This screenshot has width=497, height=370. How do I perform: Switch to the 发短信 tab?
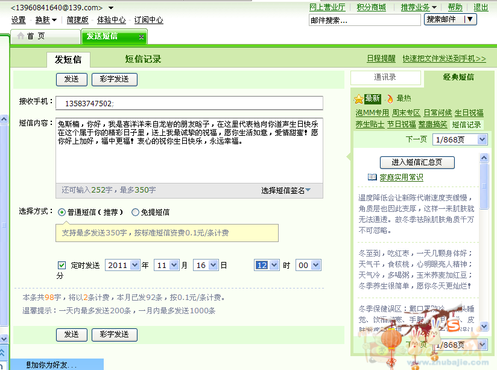[x=68, y=60]
